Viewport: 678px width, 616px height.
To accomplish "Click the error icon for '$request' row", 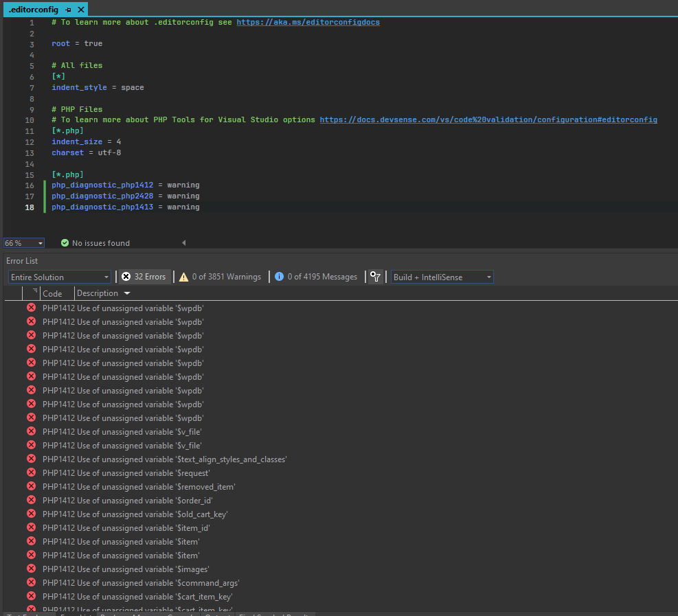I will click(31, 472).
